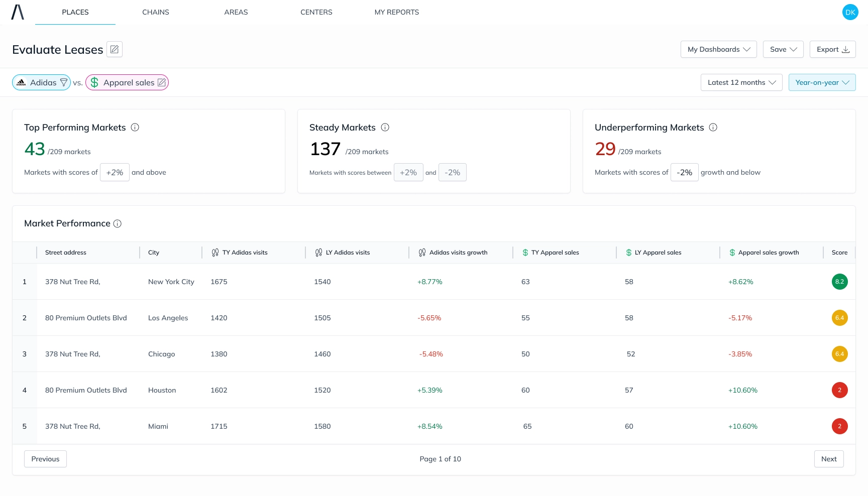Click the Miami red score badge
This screenshot has height=496, width=868.
click(840, 426)
